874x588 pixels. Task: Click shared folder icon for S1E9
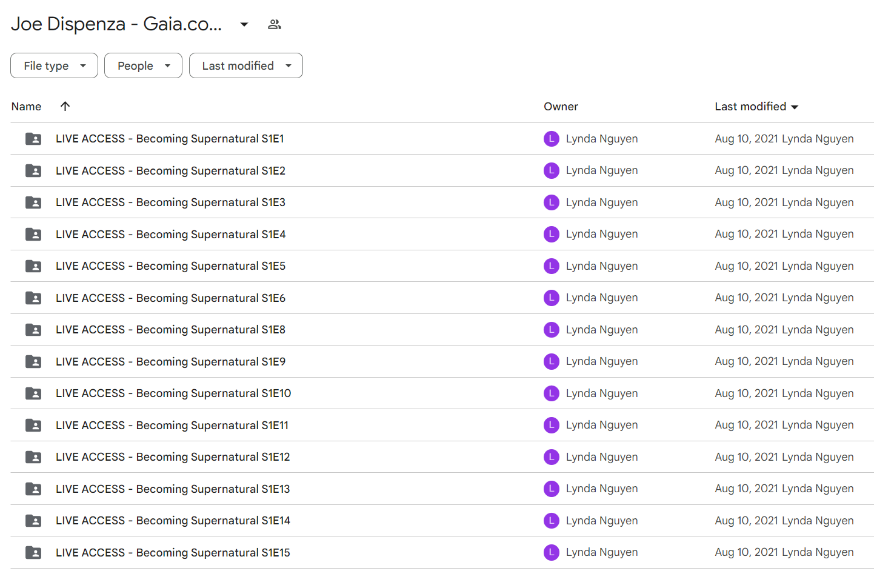[33, 362]
